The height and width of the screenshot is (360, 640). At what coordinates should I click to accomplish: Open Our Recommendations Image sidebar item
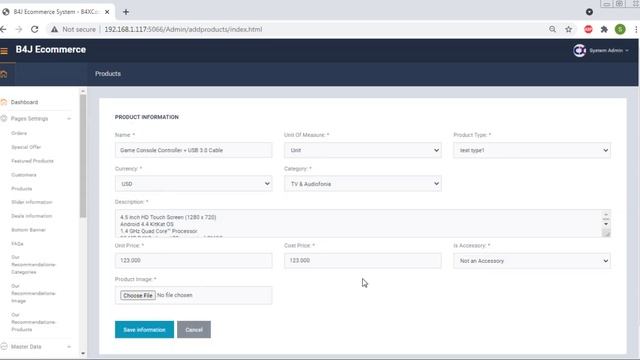coord(33,293)
